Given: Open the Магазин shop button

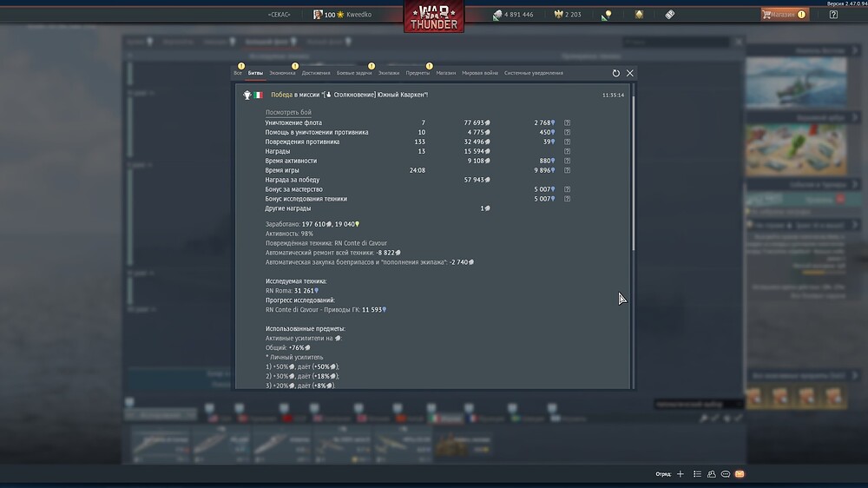Looking at the screenshot, I should [x=785, y=15].
